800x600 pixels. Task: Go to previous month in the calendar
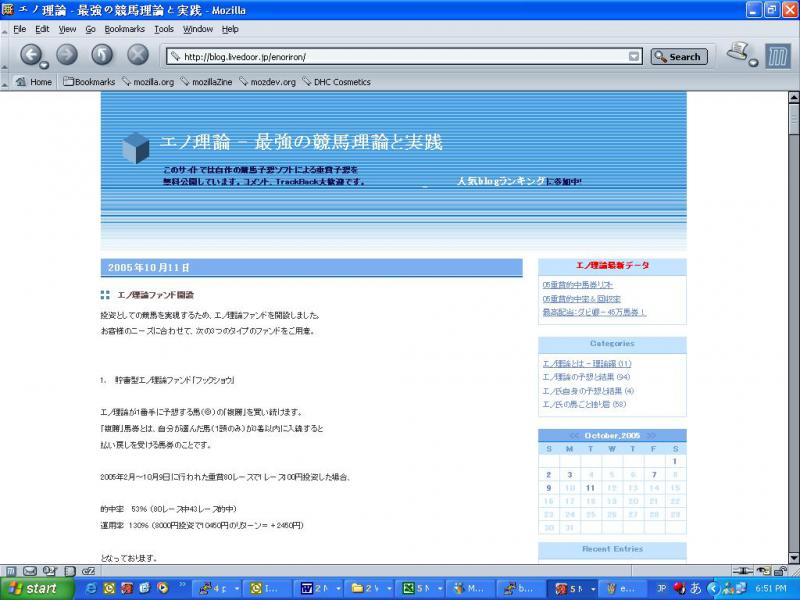574,436
